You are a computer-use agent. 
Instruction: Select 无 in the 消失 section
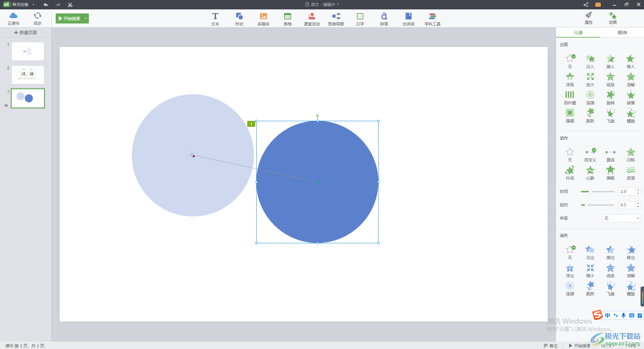click(570, 252)
